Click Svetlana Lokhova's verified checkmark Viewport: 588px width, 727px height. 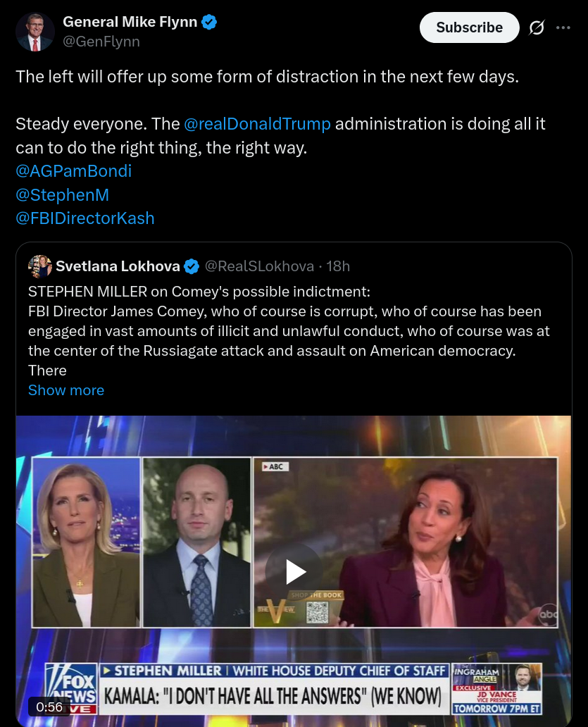(x=192, y=266)
